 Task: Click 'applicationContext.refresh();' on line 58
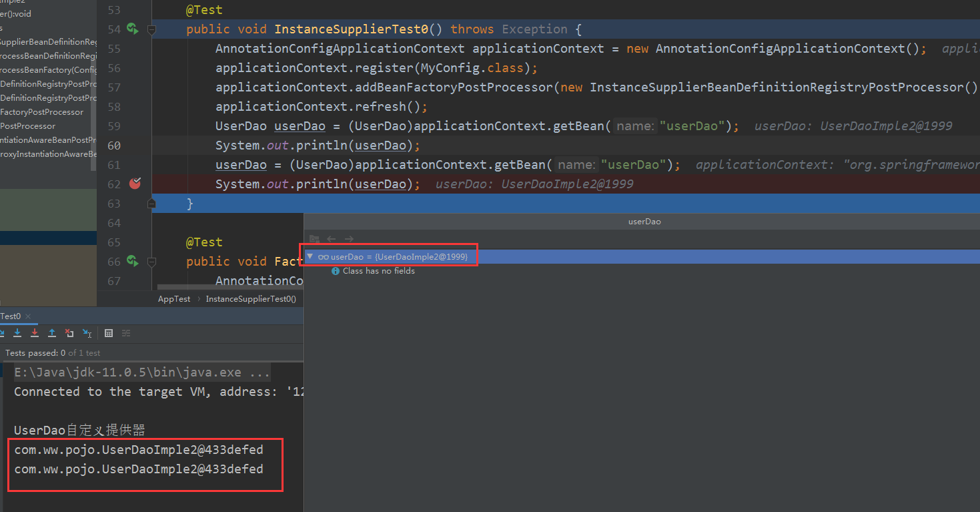pos(321,107)
